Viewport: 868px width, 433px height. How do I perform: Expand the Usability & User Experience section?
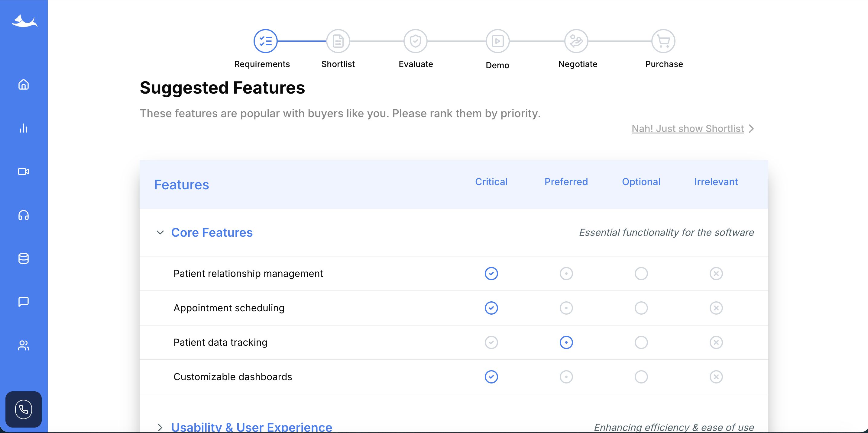click(x=160, y=427)
